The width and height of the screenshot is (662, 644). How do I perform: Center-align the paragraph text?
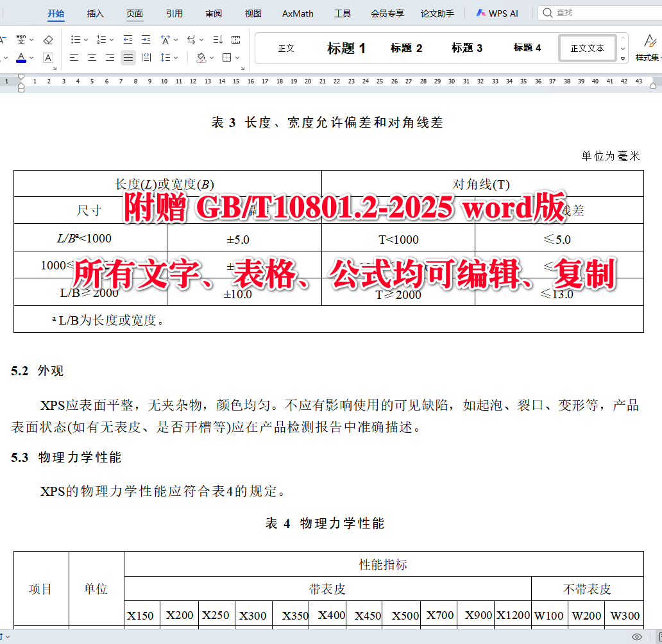point(92,58)
